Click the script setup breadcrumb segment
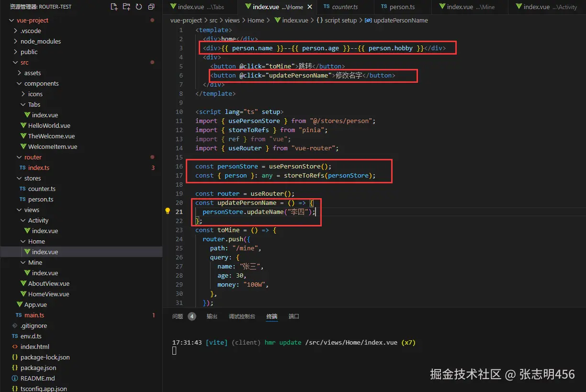 (x=337, y=20)
